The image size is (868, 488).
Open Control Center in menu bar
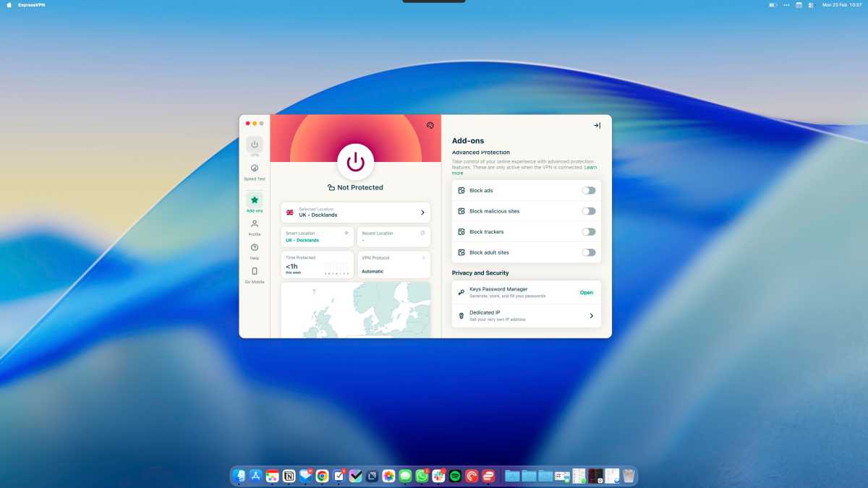click(811, 4)
